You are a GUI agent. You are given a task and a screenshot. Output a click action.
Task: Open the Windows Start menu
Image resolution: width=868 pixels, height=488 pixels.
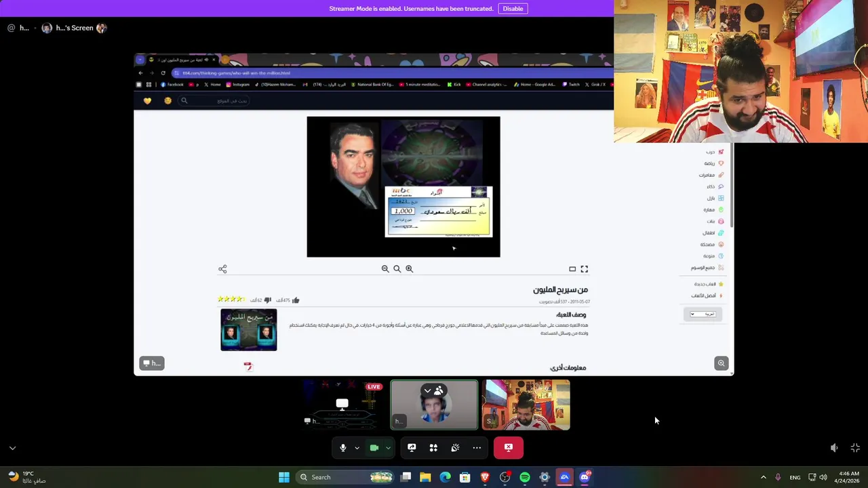tap(284, 477)
